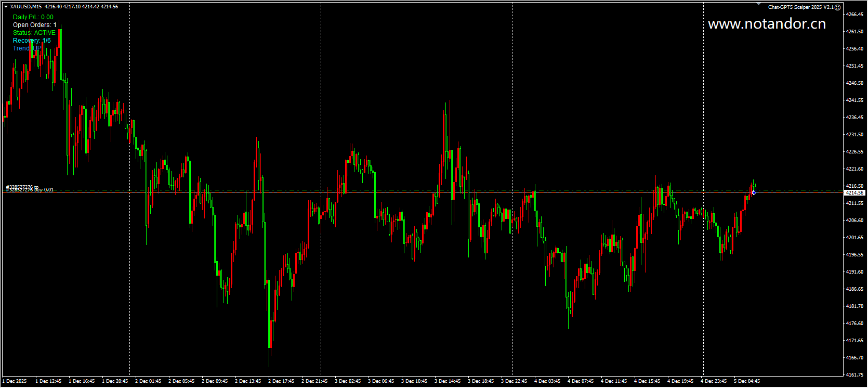Click the gray chart shift triangle marker

point(758,5)
